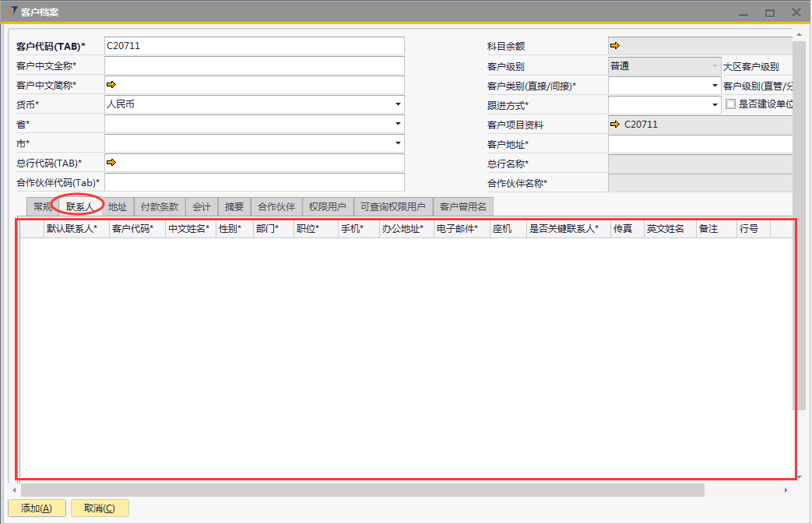Open the 跟进方式 dropdown
The width and height of the screenshot is (812, 524).
click(715, 105)
